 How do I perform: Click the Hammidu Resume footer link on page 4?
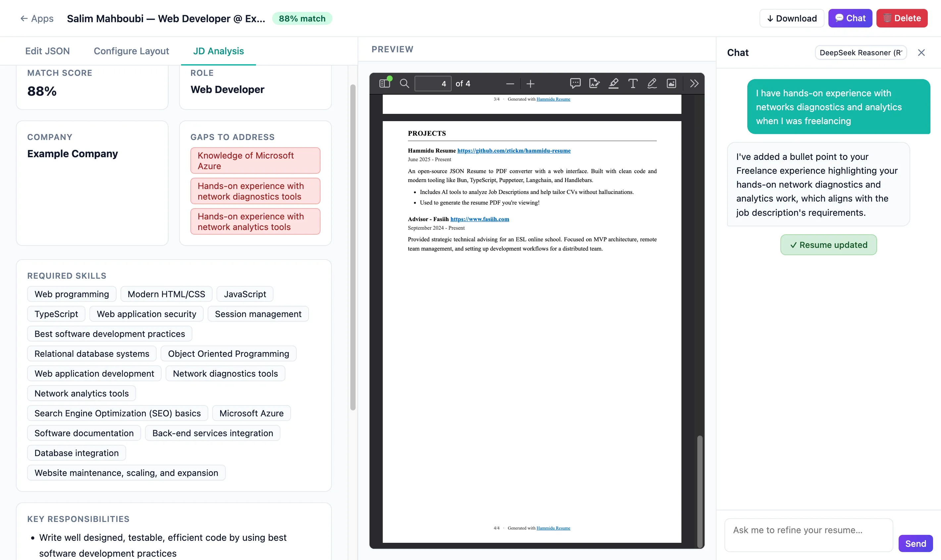point(553,528)
